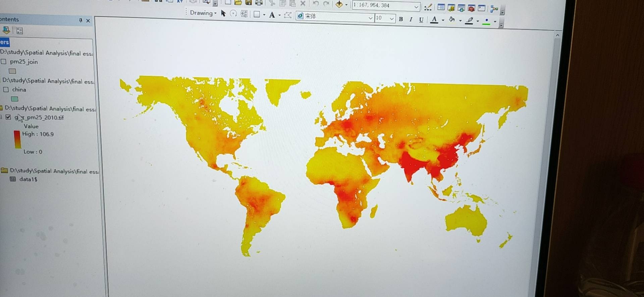This screenshot has height=297, width=644.
Task: Toggle Underline text formatting
Action: tap(421, 20)
